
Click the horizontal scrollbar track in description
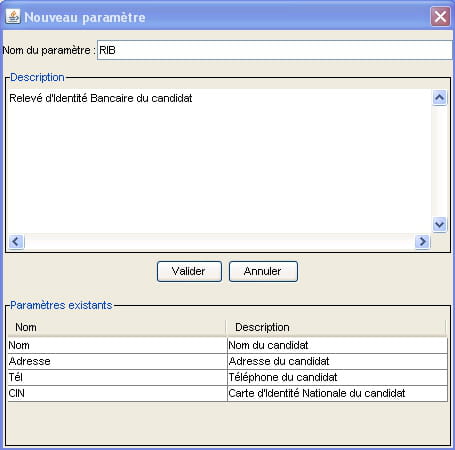tap(219, 241)
